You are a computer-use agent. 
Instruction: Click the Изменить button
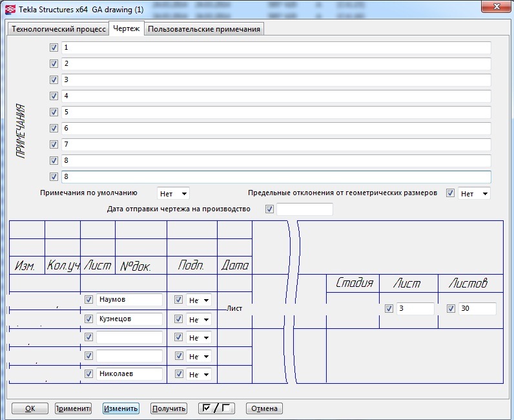[x=121, y=408]
